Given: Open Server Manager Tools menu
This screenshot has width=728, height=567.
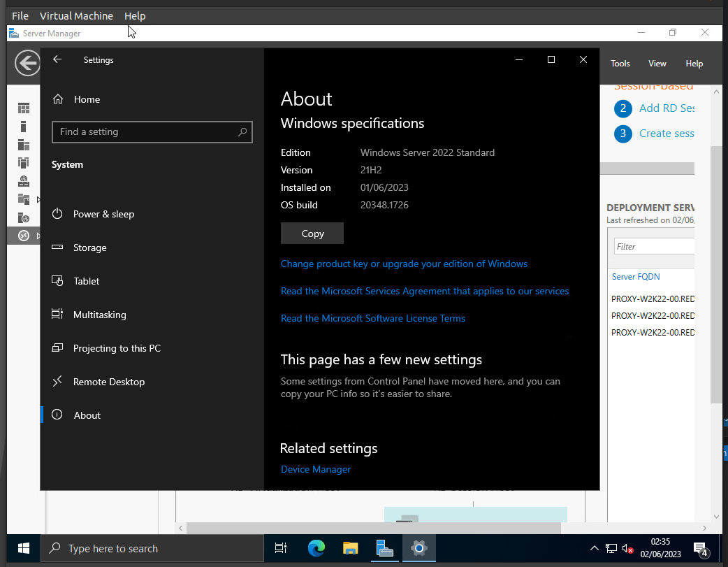Looking at the screenshot, I should [620, 64].
